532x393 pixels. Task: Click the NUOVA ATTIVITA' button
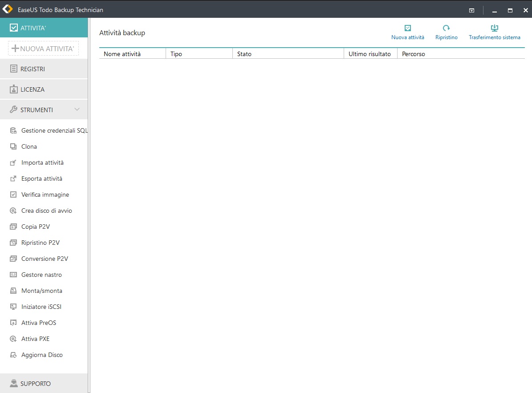coord(44,49)
